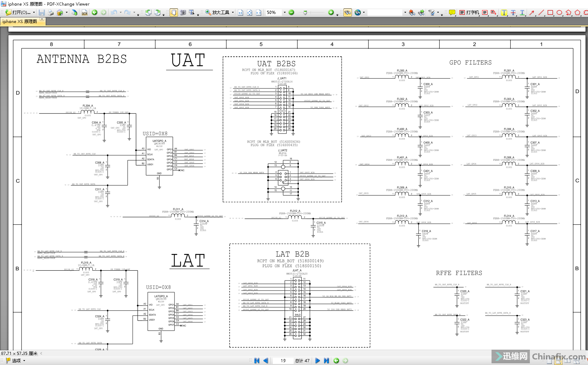
Task: Toggle the Highlight text tool
Action: point(504,13)
